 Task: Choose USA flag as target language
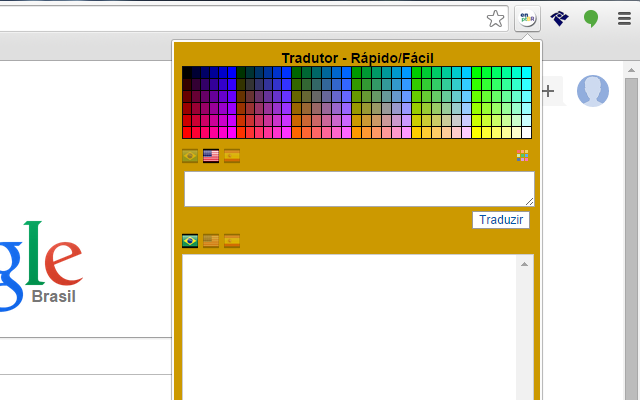pyautogui.click(x=211, y=241)
